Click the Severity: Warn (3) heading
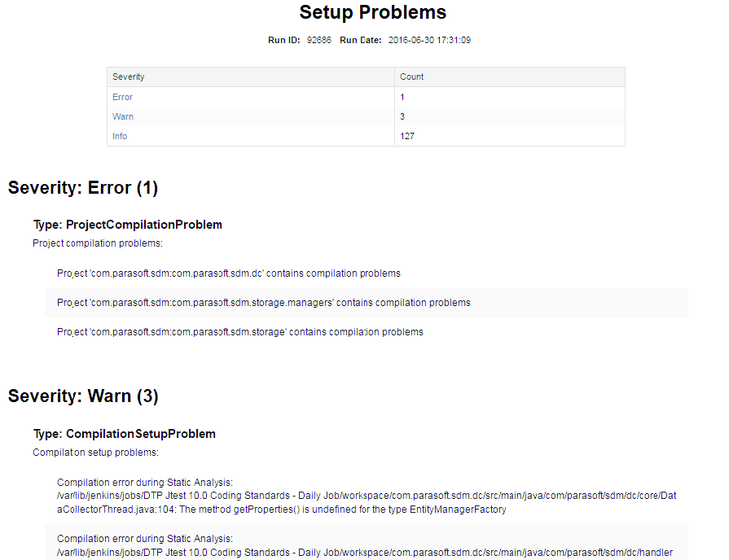Screen dimensions: 729x560 point(83,396)
